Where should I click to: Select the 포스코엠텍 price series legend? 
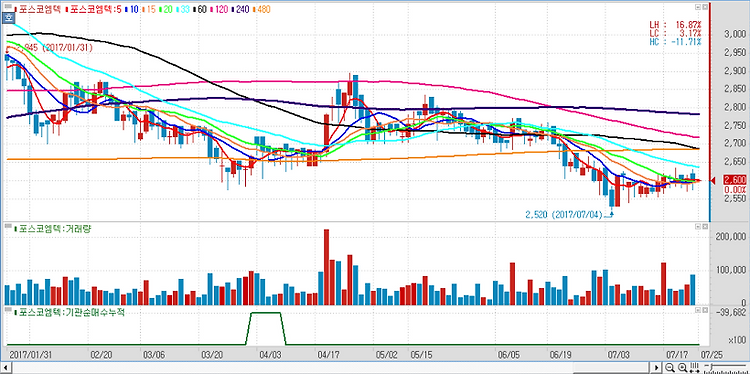38,9
